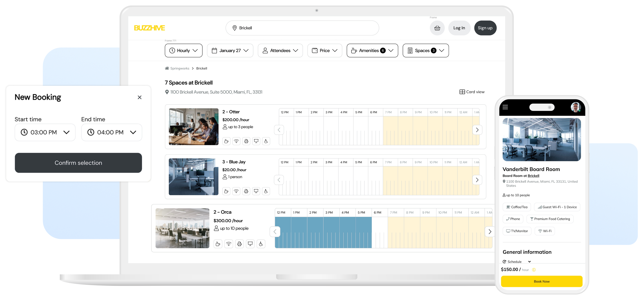Switch to Card view
644x300 pixels.
pos(472,92)
